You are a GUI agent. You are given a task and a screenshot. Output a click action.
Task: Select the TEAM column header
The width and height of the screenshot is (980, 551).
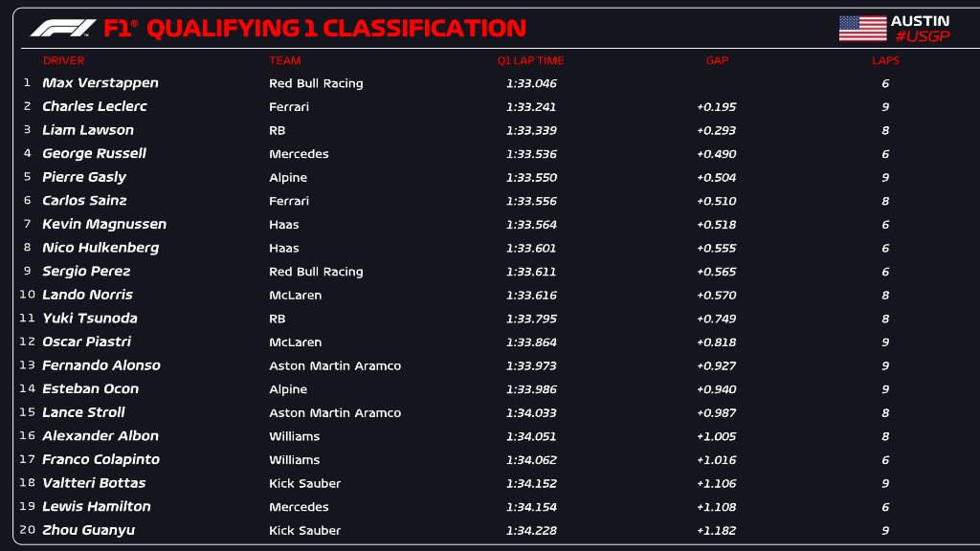(285, 60)
